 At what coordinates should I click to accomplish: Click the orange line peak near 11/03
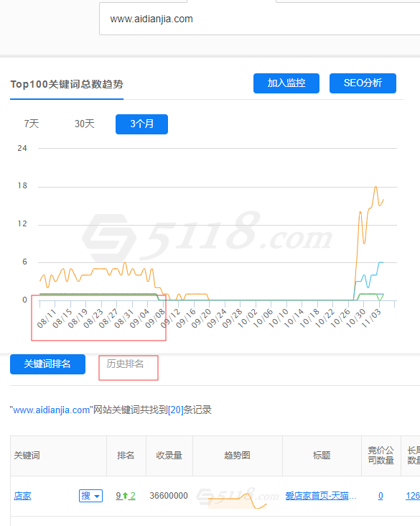[x=375, y=187]
